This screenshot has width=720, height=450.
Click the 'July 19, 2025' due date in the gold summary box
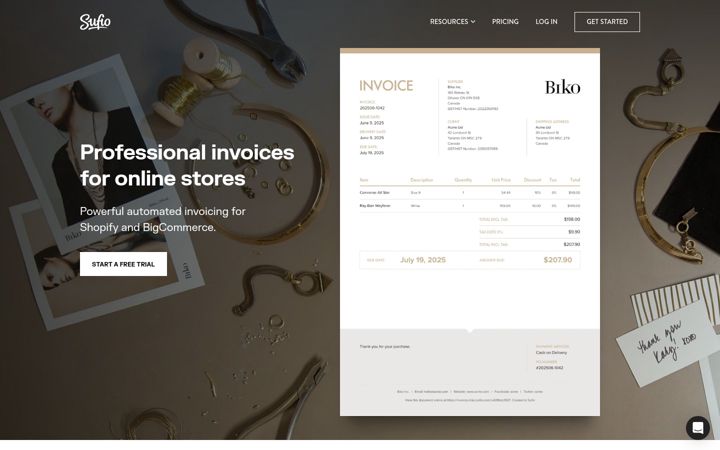(423, 260)
